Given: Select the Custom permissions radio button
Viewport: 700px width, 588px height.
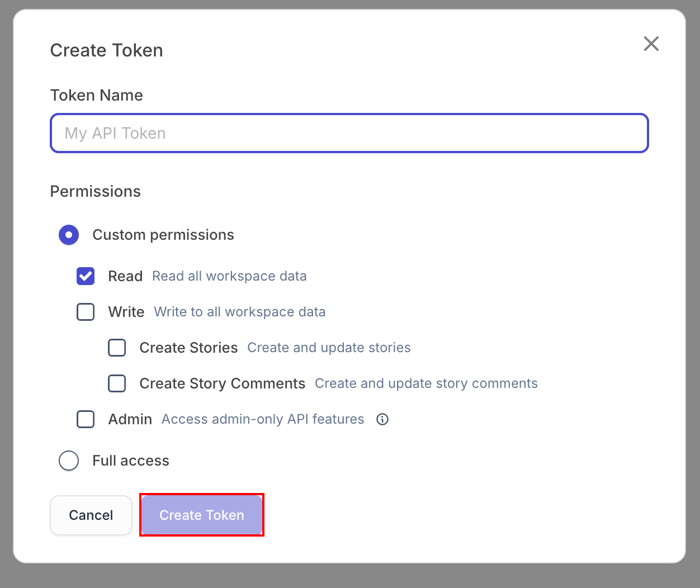Looking at the screenshot, I should click(69, 235).
